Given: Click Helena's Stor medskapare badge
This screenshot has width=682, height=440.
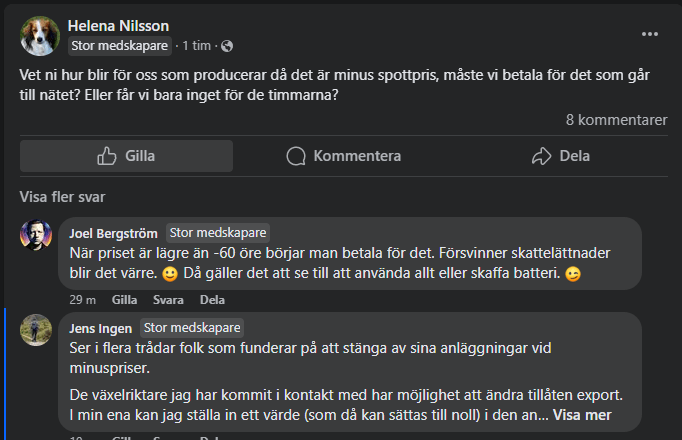Looking at the screenshot, I should click(x=119, y=46).
